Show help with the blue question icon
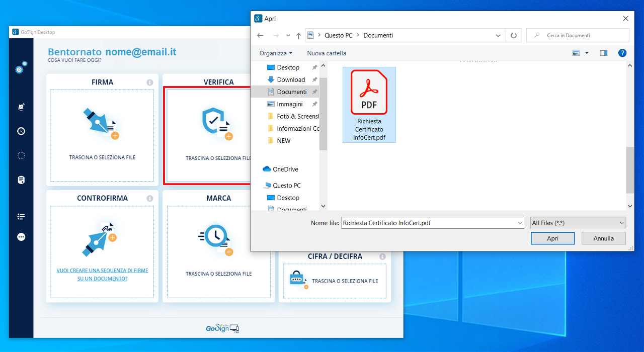Screen dimensions: 644x352 pyautogui.click(x=622, y=53)
